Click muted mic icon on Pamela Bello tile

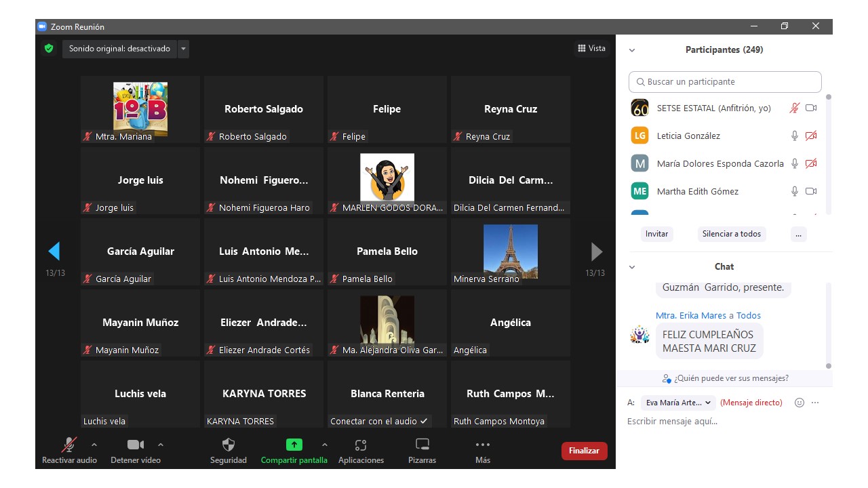[x=334, y=279]
